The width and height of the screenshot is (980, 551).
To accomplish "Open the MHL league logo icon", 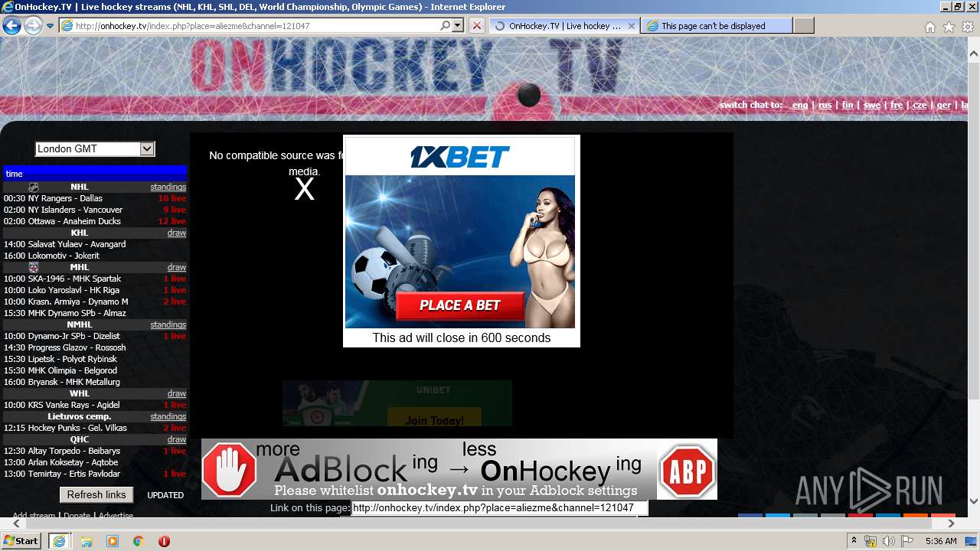I will click(33, 267).
